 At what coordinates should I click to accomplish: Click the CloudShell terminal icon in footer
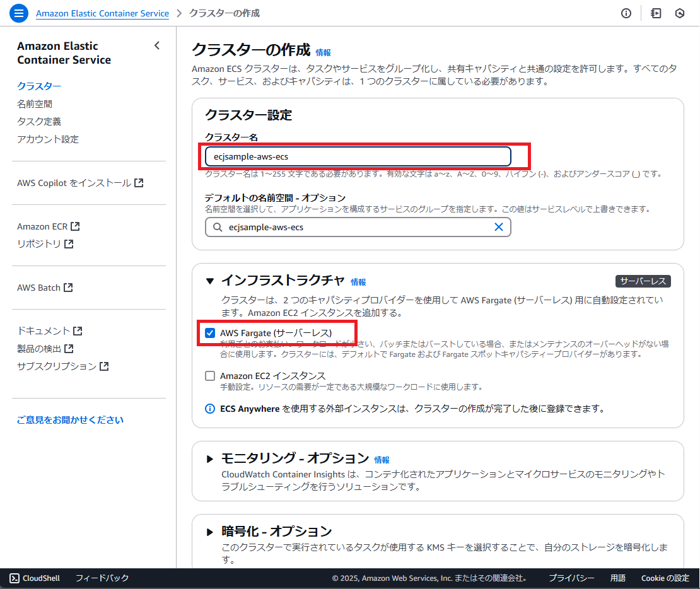tap(15, 578)
